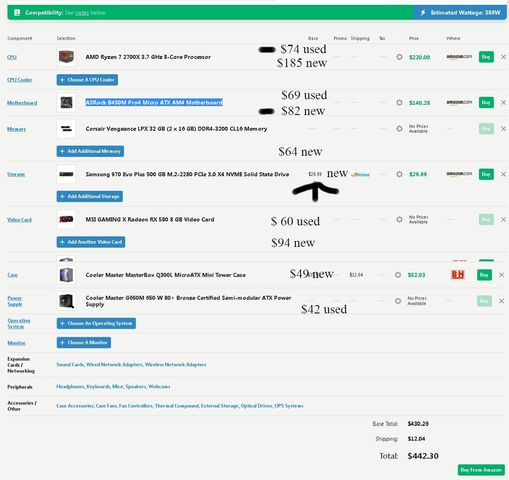
Task: Click Add Another Video Card button
Action: pyautogui.click(x=91, y=242)
